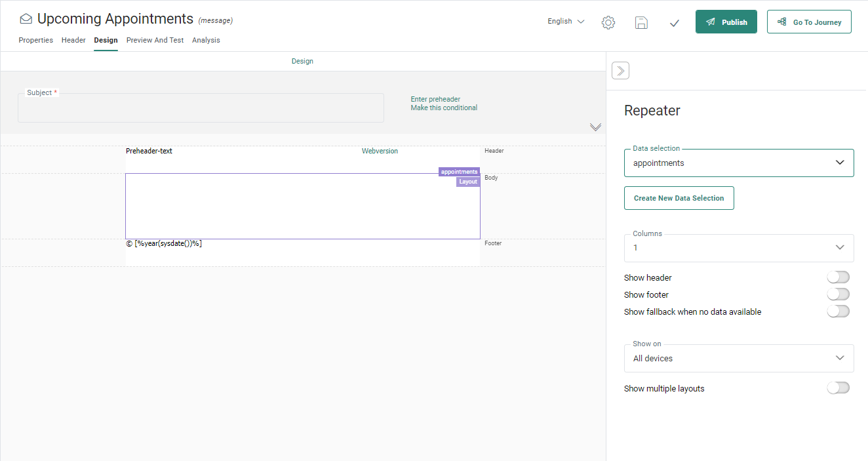Click the Publish button
The image size is (868, 461).
pos(726,22)
